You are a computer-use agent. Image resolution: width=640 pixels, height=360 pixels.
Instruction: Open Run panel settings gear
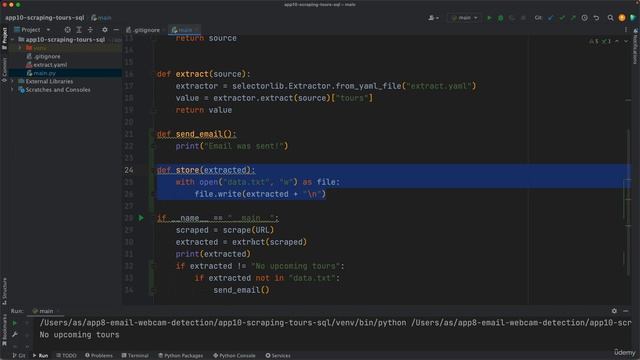[614, 311]
